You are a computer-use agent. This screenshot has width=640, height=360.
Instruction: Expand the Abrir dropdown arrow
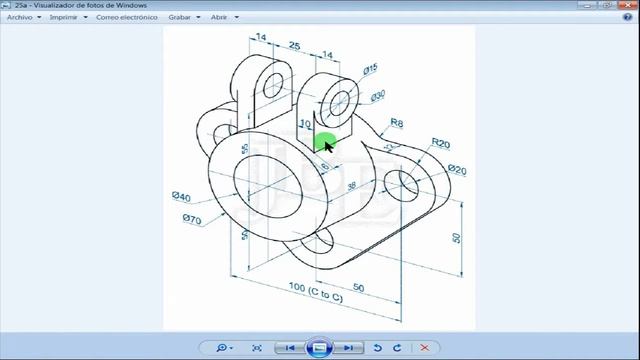[237, 17]
